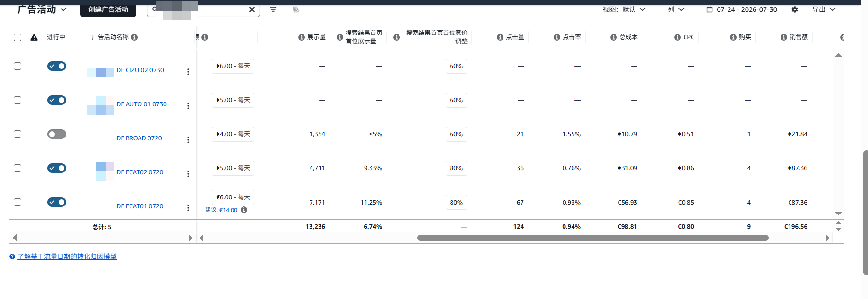Open three-dot menu for DE CIZU 02 0730
The height and width of the screenshot is (299, 868).
[x=188, y=72]
